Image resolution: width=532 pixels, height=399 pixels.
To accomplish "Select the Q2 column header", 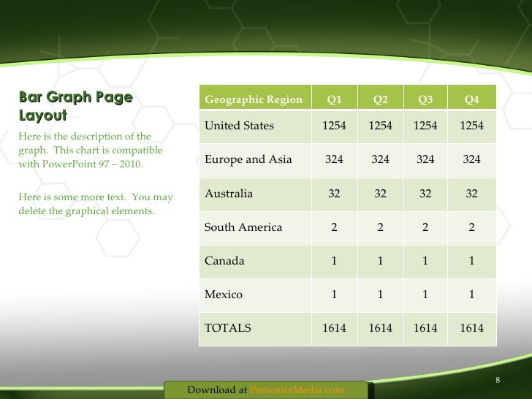I will coord(380,97).
